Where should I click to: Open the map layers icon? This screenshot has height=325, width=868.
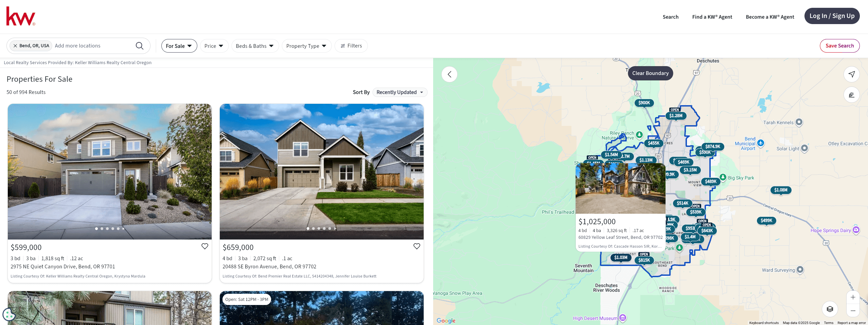point(830,309)
